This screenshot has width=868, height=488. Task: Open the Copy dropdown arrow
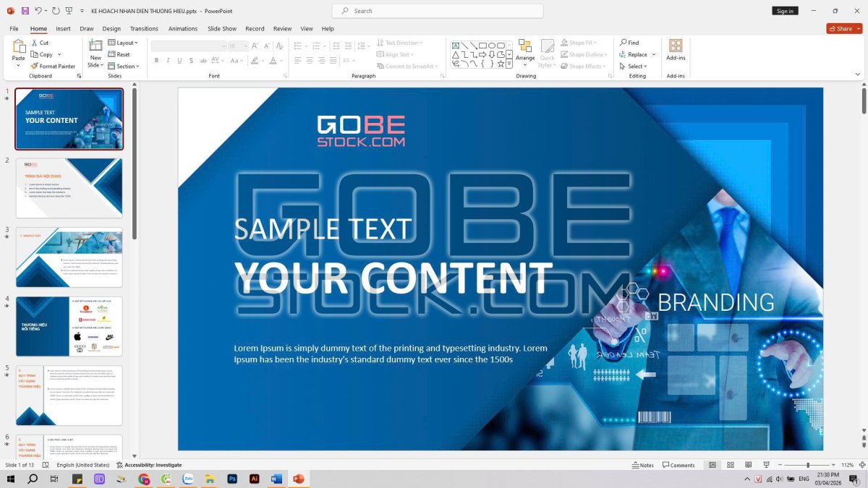point(59,54)
